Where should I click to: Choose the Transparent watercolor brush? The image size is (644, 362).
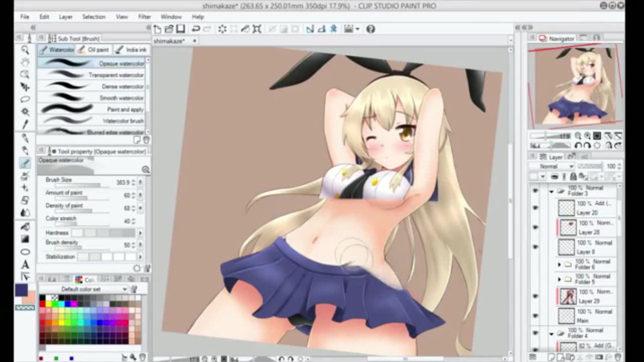click(92, 75)
